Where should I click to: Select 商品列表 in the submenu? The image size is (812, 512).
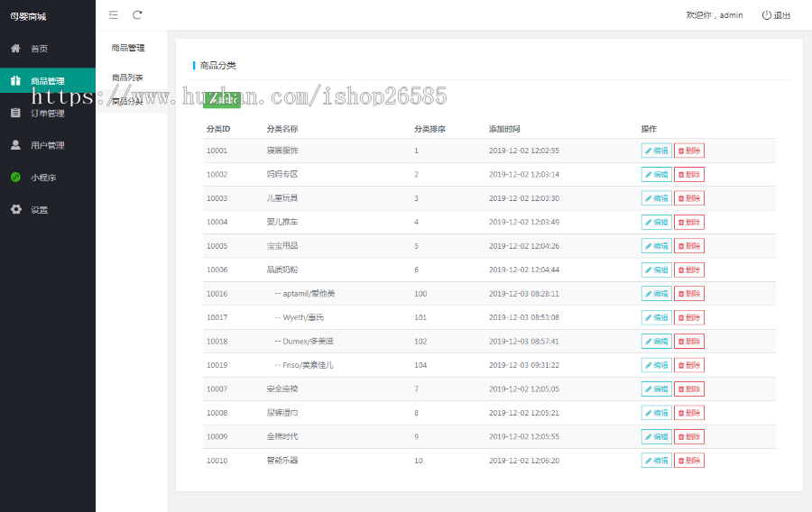pyautogui.click(x=127, y=78)
